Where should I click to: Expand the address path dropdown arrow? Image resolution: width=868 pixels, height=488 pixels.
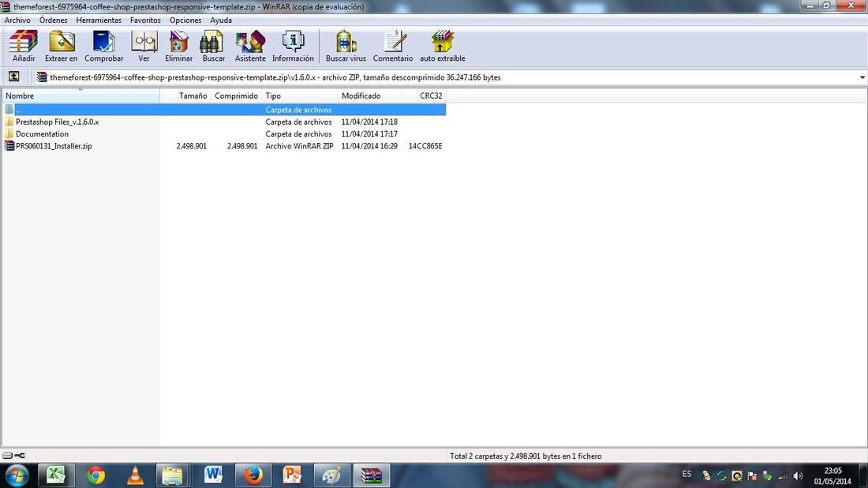pos(862,77)
